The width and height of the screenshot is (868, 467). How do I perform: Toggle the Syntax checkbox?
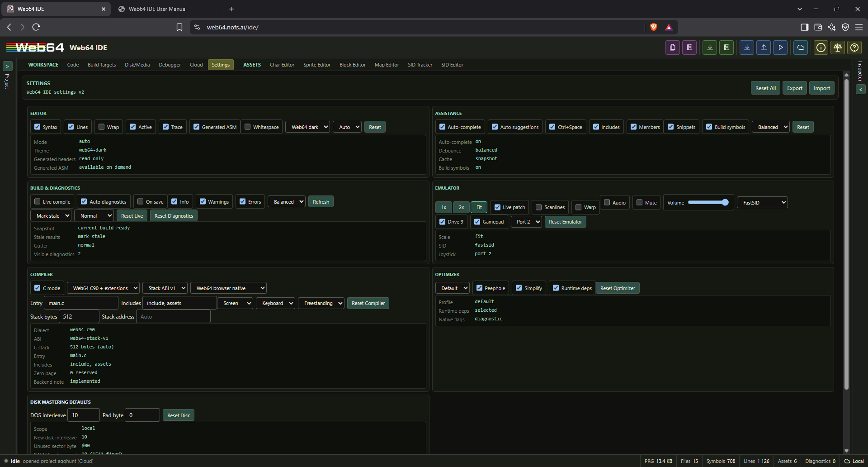pyautogui.click(x=38, y=127)
